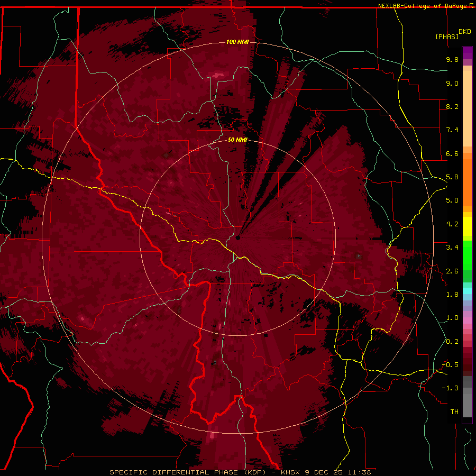
Task: Select the -1.3 scale value
Action: [x=450, y=388]
